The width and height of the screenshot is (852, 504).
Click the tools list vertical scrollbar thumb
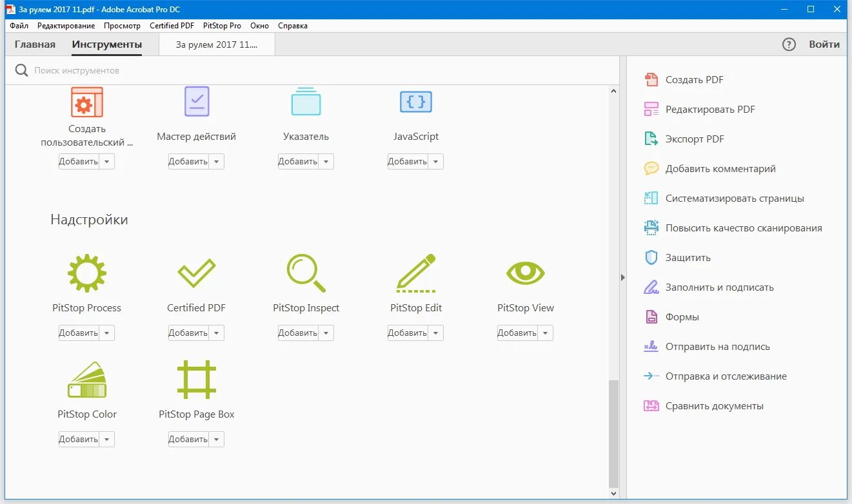click(613, 433)
